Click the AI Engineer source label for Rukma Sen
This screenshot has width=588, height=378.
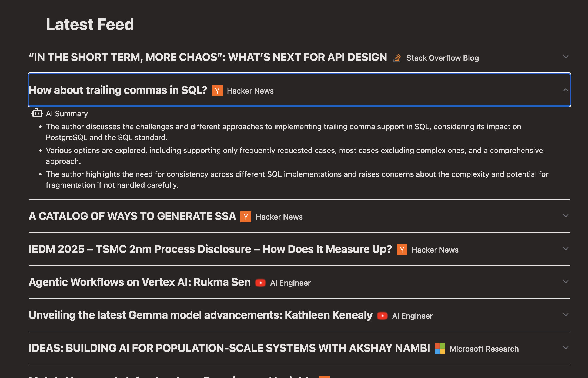click(290, 283)
